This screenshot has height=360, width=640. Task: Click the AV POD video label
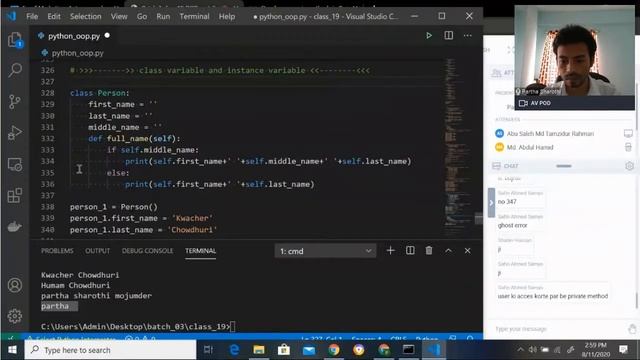coord(540,103)
